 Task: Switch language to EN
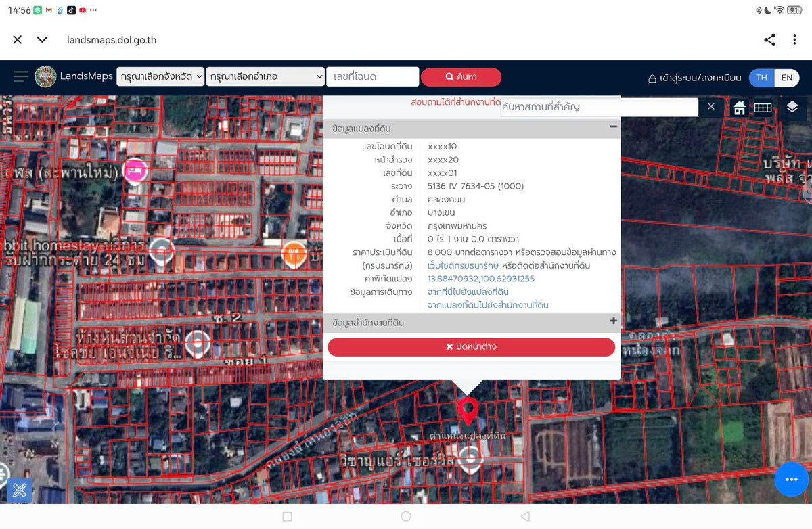coord(786,77)
